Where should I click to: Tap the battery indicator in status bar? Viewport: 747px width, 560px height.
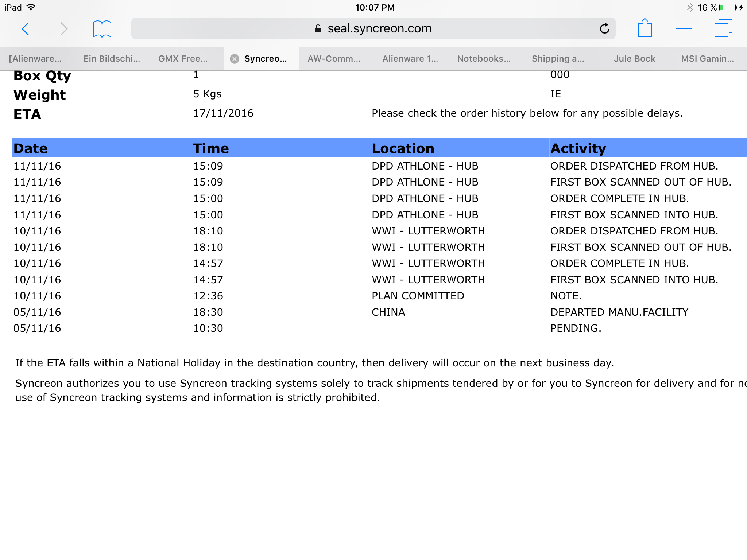728,8
